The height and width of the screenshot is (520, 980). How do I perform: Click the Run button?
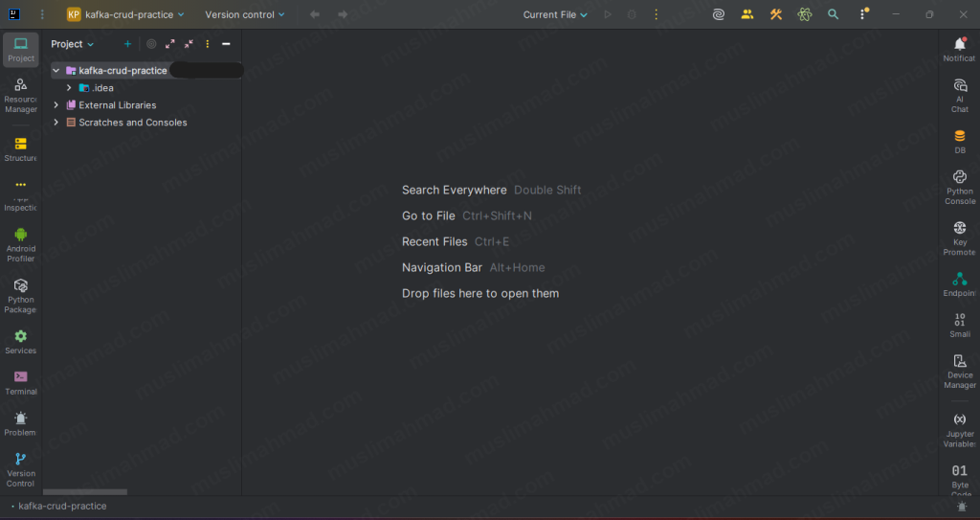click(608, 14)
